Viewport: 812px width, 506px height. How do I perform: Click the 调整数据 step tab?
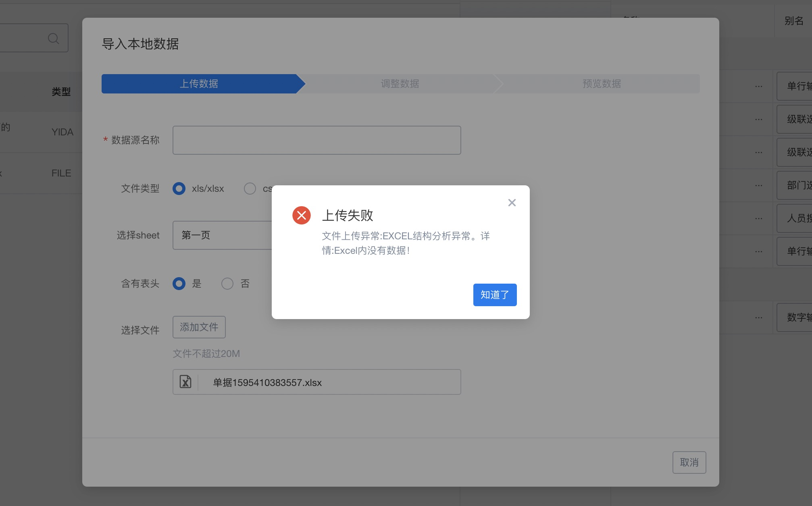click(400, 84)
